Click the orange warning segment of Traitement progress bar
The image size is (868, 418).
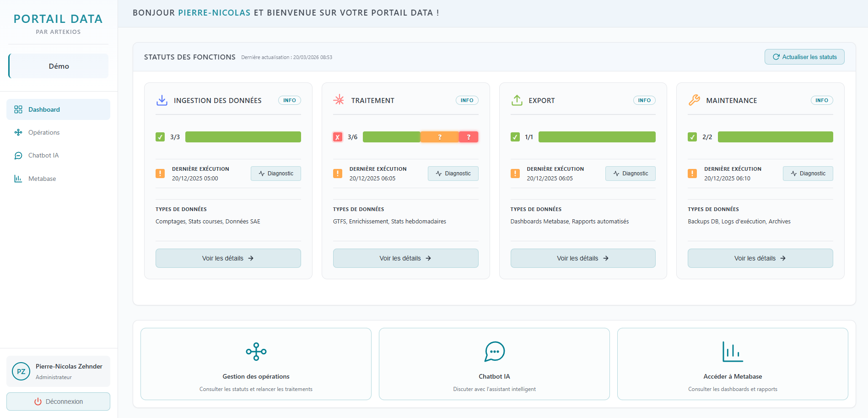(x=439, y=136)
